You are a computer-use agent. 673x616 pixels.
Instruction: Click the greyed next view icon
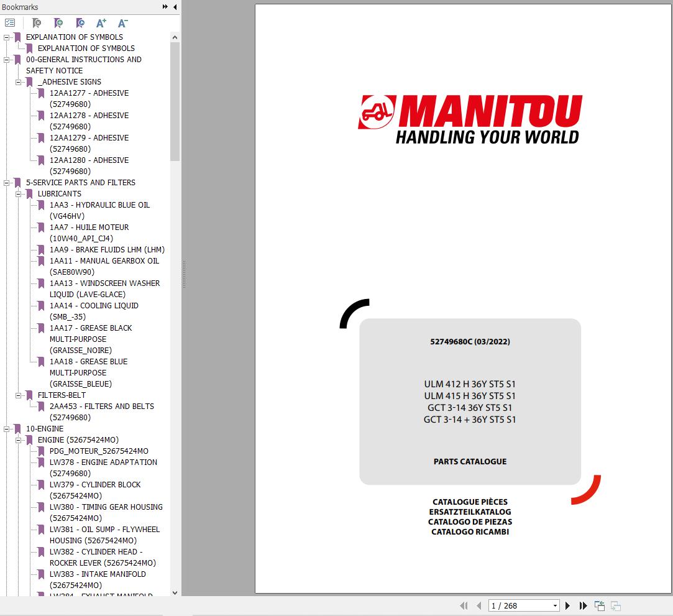pos(615,605)
